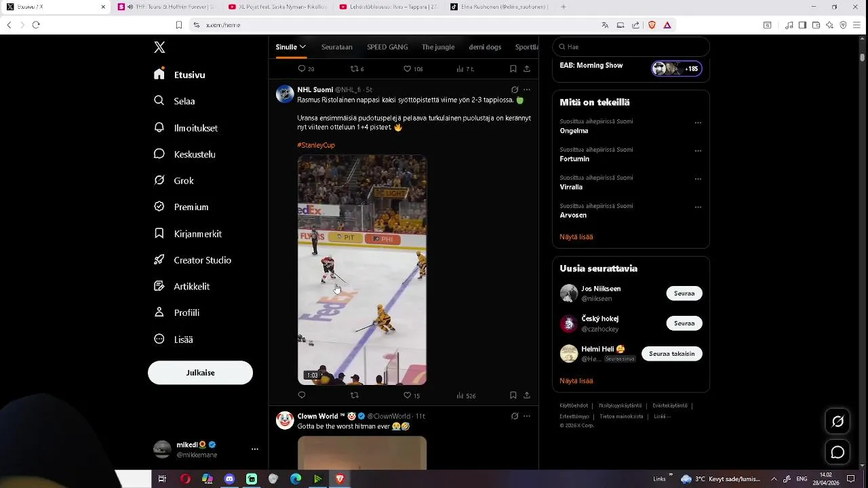Click the X logo in the sidebar

pyautogui.click(x=159, y=47)
